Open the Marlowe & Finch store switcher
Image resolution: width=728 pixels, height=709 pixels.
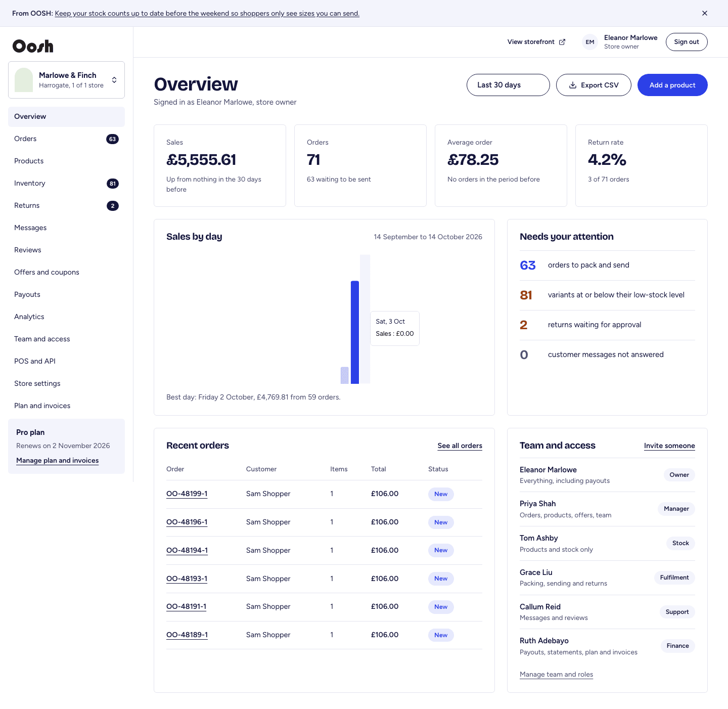pyautogui.click(x=66, y=80)
